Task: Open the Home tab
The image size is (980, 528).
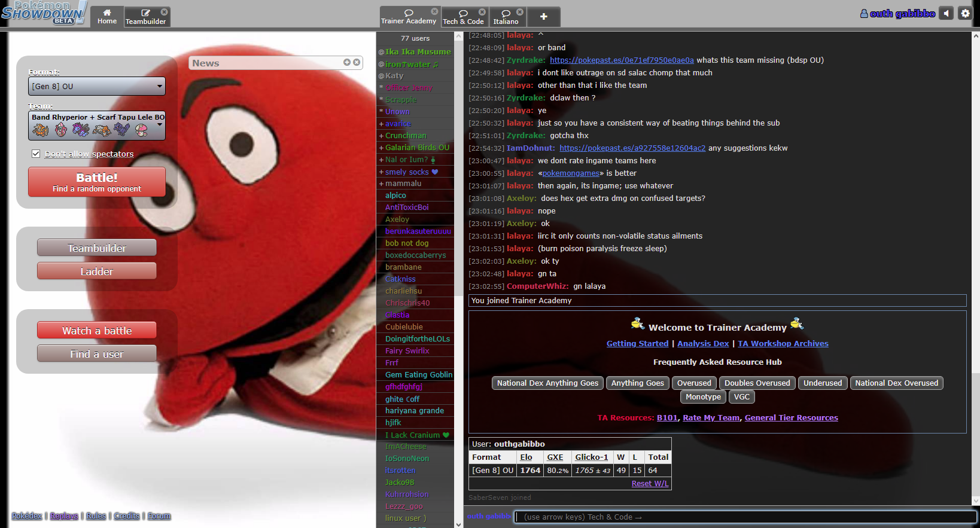Action: click(107, 17)
